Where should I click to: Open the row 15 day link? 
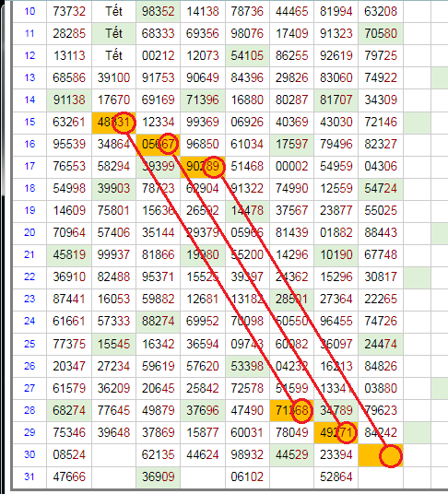(x=29, y=122)
